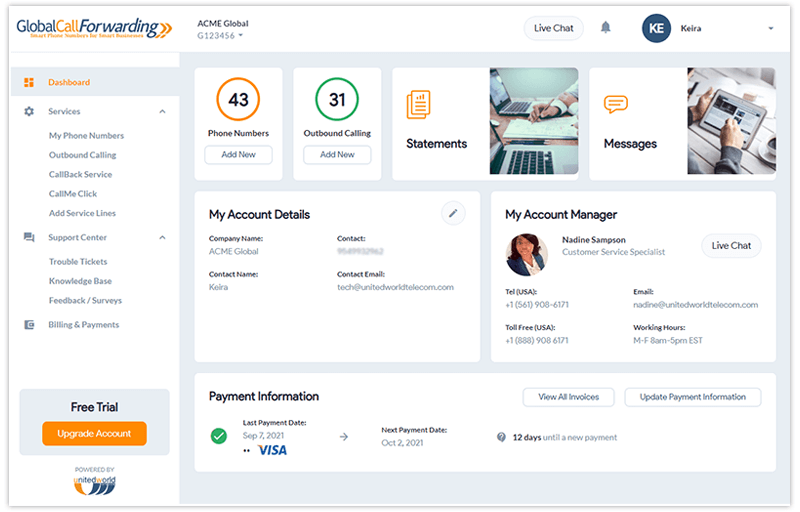Click the M-F 8am-5pm EST hours text
Screen dimensions: 800x512
(668, 341)
